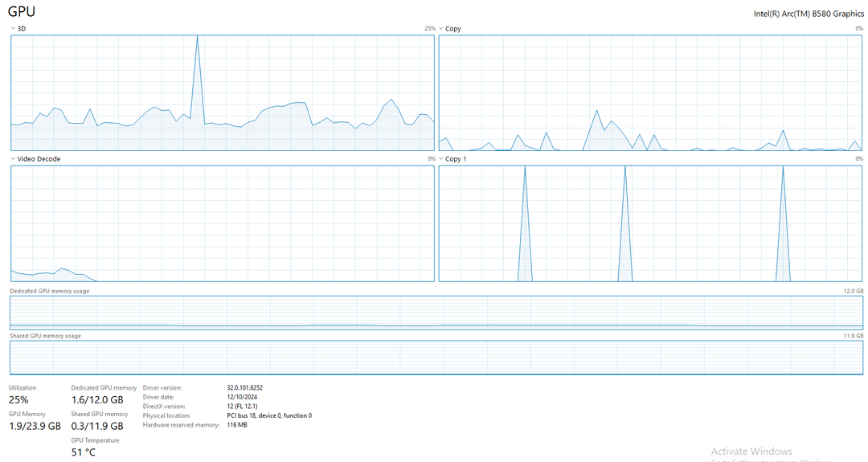
Task: Select the Video Decode usage graph
Action: click(x=222, y=223)
